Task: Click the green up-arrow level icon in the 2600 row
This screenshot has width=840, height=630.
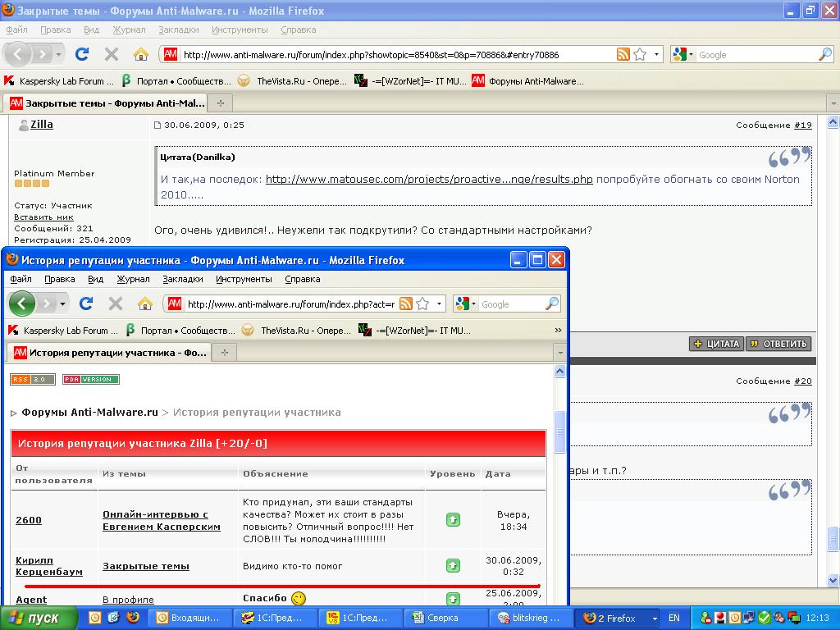Action: (453, 519)
